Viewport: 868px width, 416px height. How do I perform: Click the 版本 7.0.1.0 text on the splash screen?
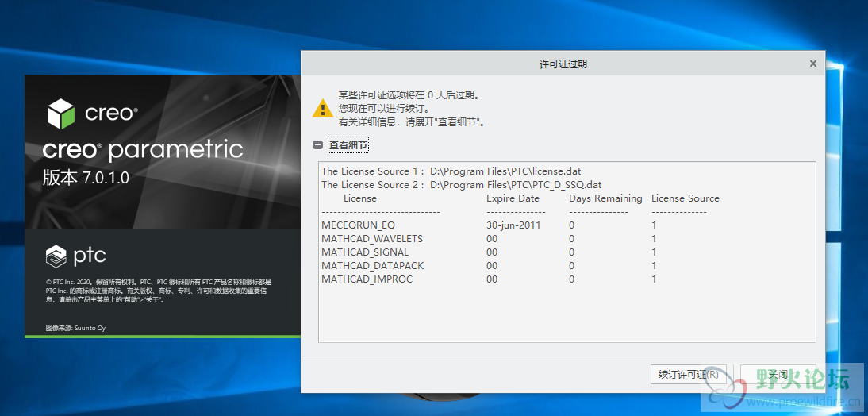[x=86, y=178]
